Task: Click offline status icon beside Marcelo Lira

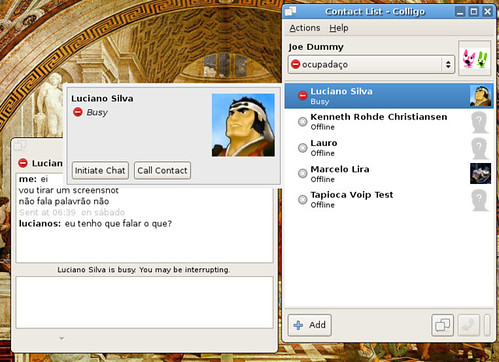Action: (303, 173)
